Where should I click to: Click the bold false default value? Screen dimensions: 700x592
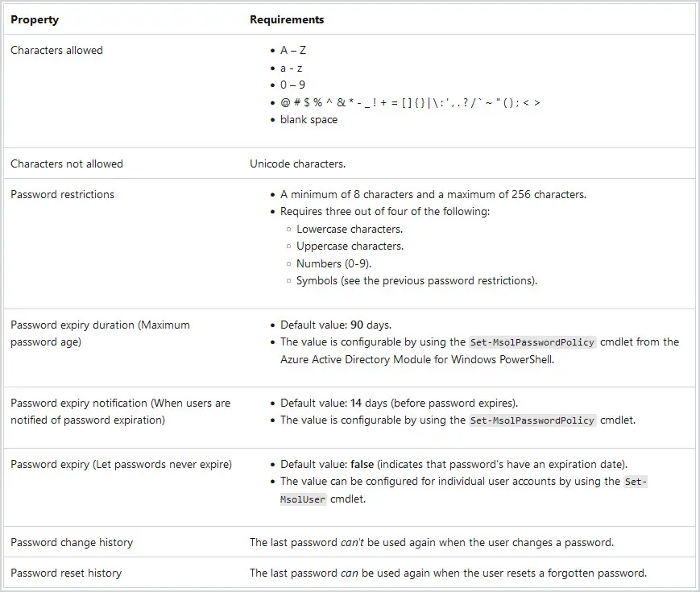point(362,464)
